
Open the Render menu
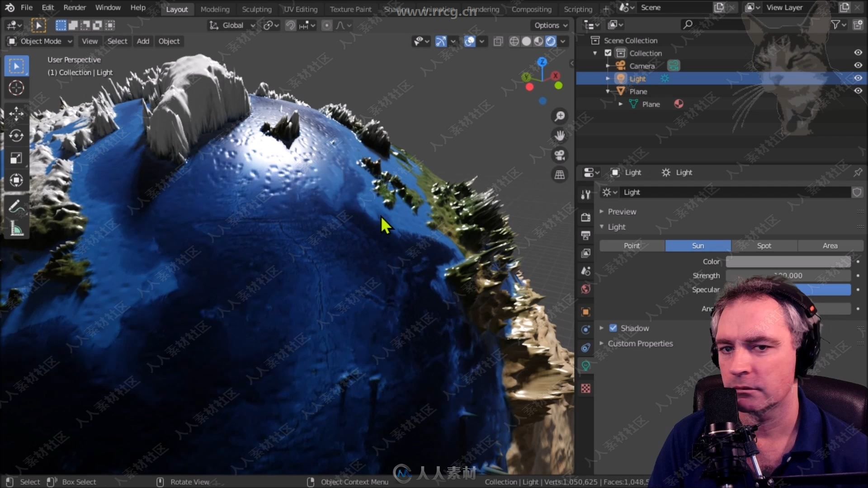[x=75, y=8]
